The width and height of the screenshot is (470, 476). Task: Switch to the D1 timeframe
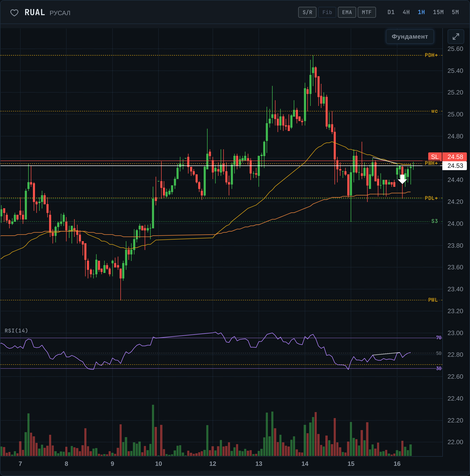[x=391, y=12]
